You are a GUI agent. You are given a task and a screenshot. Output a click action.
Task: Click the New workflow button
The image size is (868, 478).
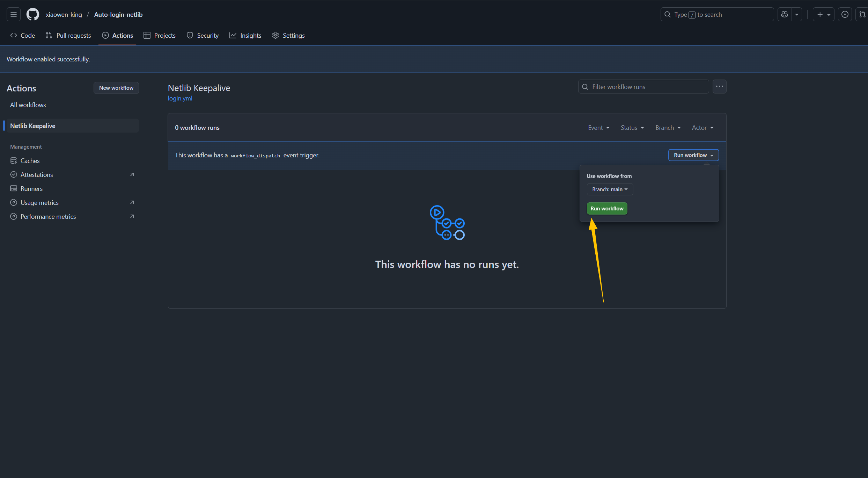click(x=116, y=88)
